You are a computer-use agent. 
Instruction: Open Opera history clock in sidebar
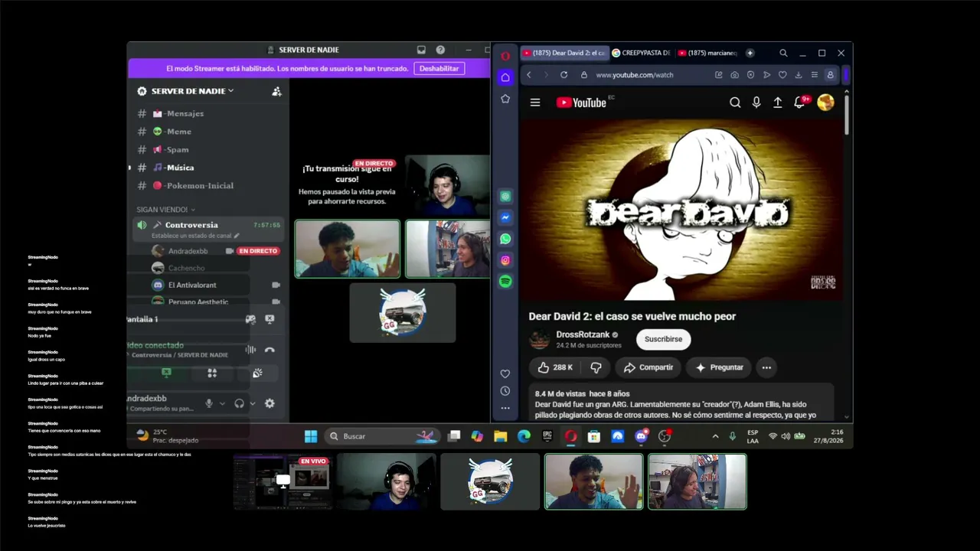pos(505,391)
